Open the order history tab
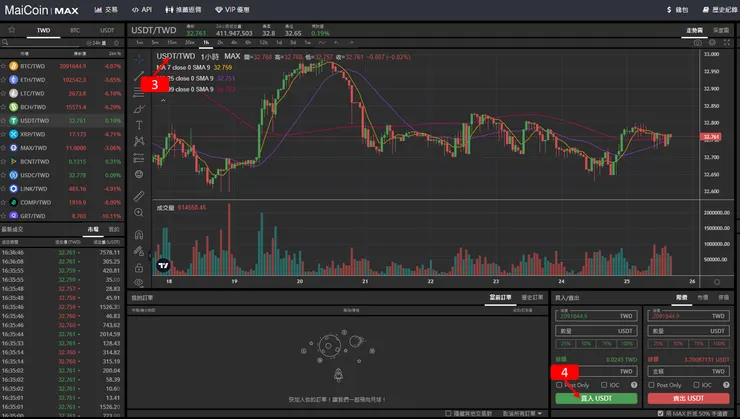Viewport: 740px width, 419px height. (x=532, y=297)
